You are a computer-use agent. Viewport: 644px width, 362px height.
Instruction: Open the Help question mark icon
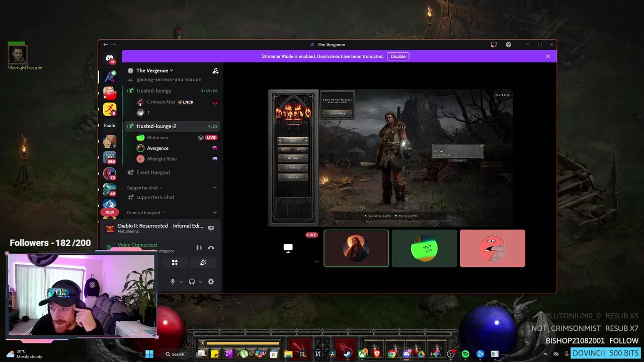(508, 45)
